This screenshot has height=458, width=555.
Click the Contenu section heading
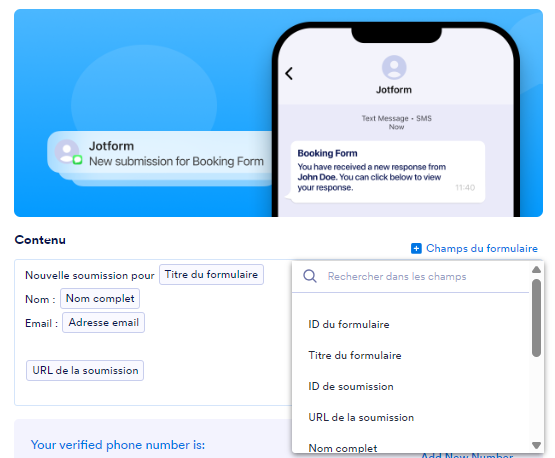tap(40, 240)
